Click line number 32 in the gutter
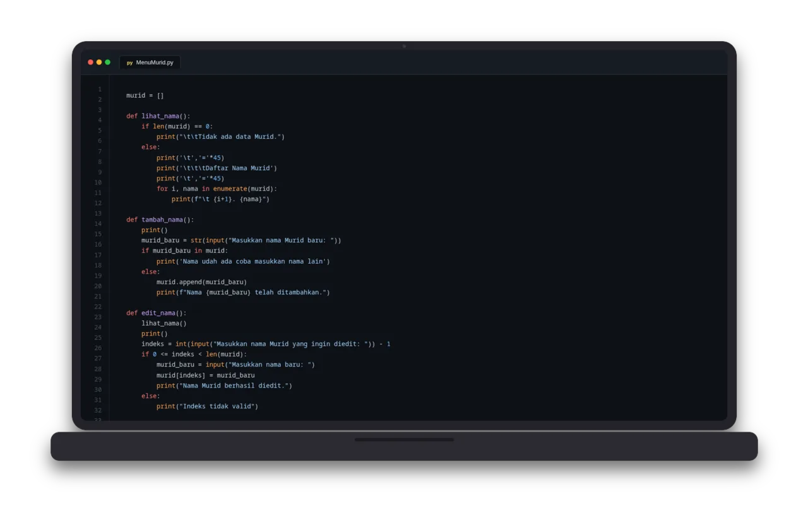Viewport: 808px width, 532px height. click(x=98, y=410)
